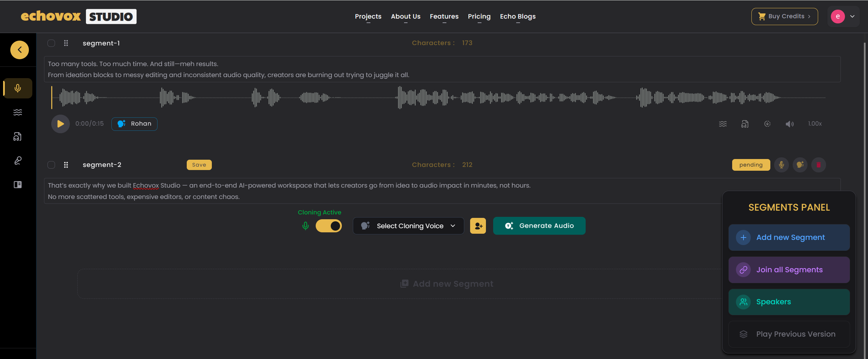Click the Characters 173 counter
The height and width of the screenshot is (359, 868).
tap(442, 43)
